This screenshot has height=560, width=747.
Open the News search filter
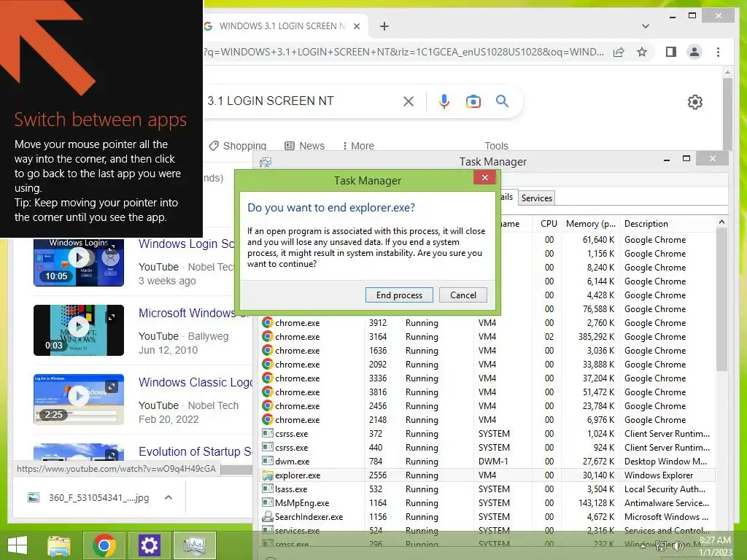[x=304, y=146]
